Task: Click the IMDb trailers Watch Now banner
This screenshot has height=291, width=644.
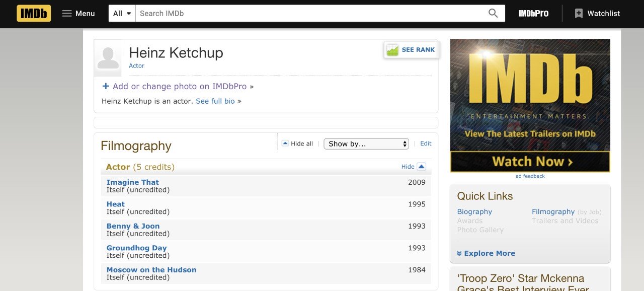Action: pyautogui.click(x=530, y=162)
